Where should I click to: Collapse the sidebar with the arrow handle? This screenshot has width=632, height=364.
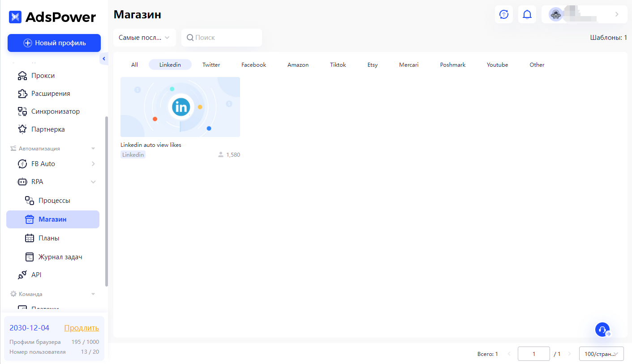pyautogui.click(x=104, y=59)
